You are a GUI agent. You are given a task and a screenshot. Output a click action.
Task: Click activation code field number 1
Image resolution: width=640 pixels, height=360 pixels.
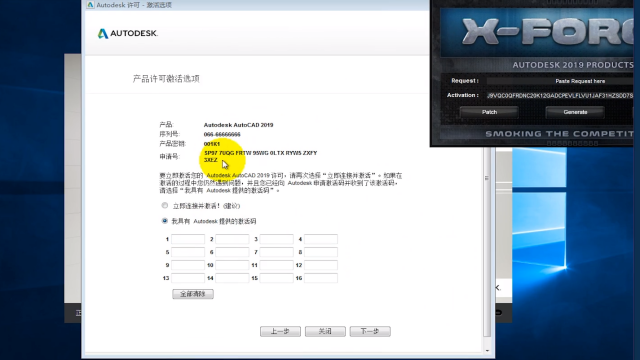(188, 239)
